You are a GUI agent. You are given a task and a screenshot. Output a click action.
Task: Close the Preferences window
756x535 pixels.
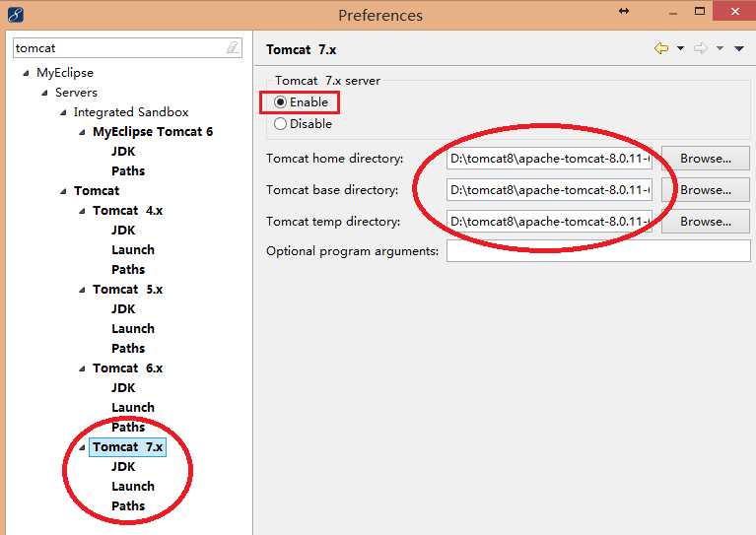coord(734,11)
